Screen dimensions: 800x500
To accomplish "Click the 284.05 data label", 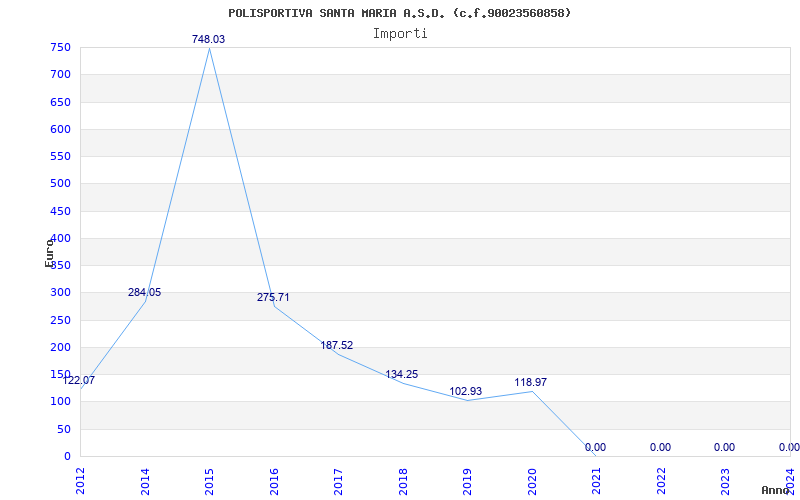I will click(x=144, y=292).
